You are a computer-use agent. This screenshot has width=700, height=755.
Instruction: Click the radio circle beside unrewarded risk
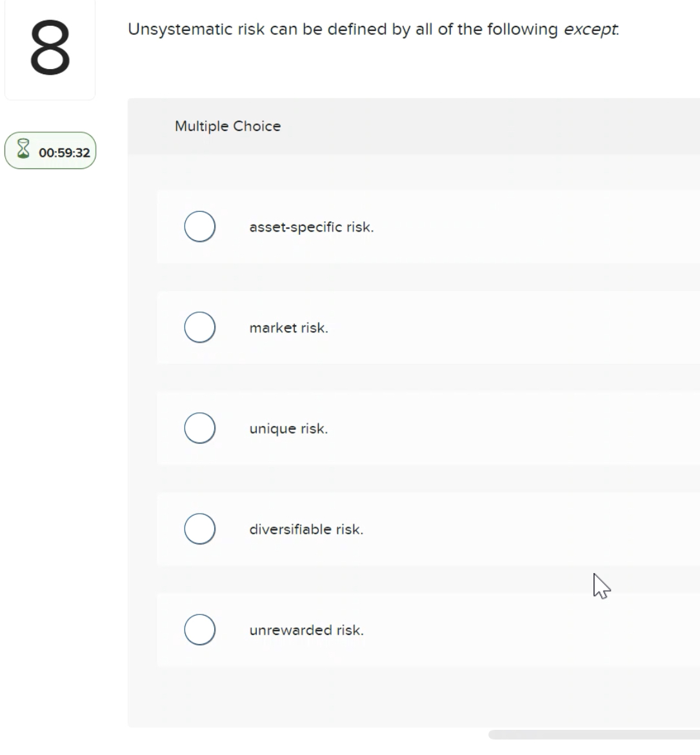pos(200,629)
